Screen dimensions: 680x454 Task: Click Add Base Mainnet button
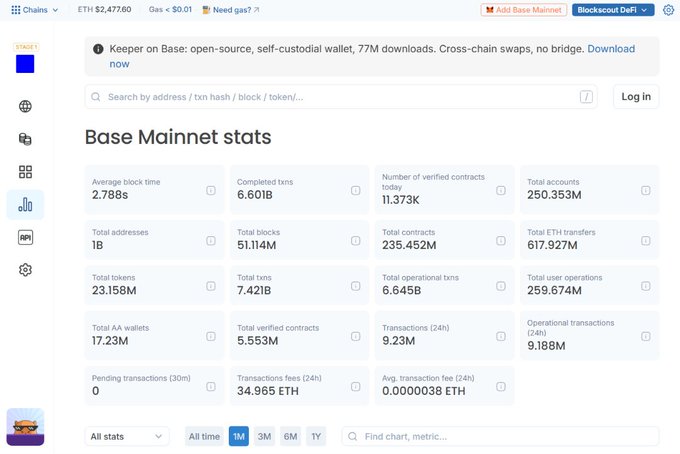(x=523, y=10)
